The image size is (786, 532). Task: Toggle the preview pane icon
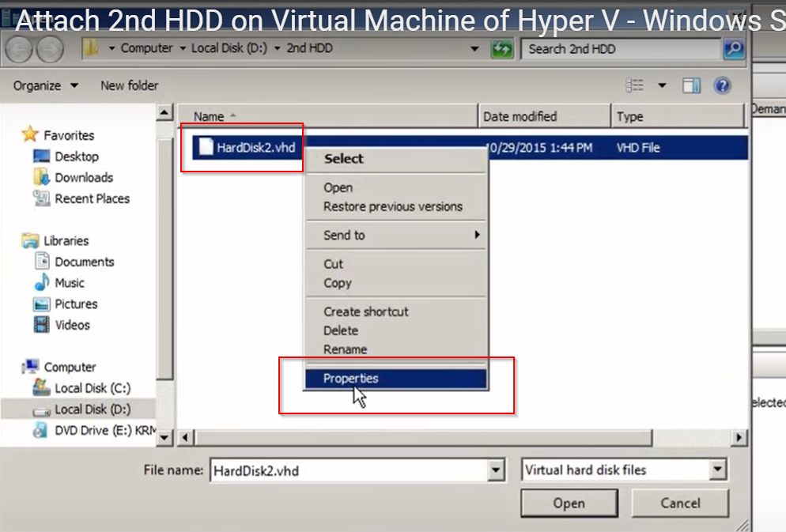(691, 85)
